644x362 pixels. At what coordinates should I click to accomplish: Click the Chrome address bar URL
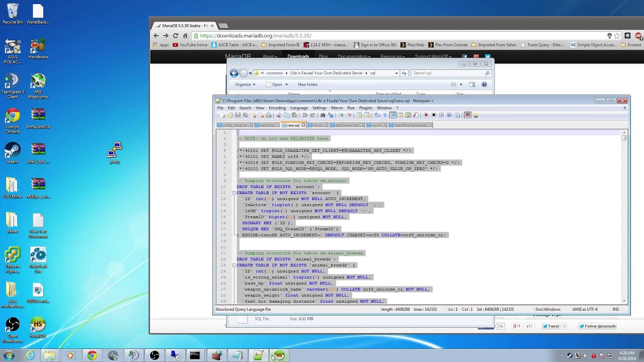click(x=256, y=36)
